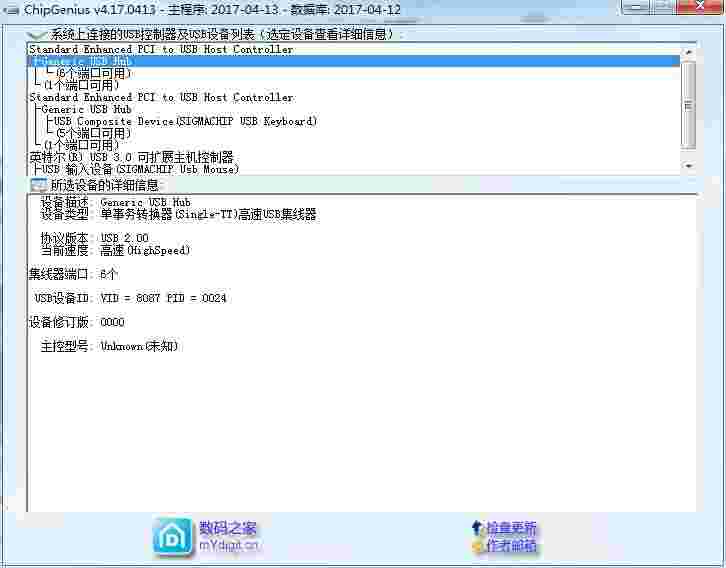Open the mYdigit.cn website link
This screenshot has height=568, width=726.
[x=228, y=545]
